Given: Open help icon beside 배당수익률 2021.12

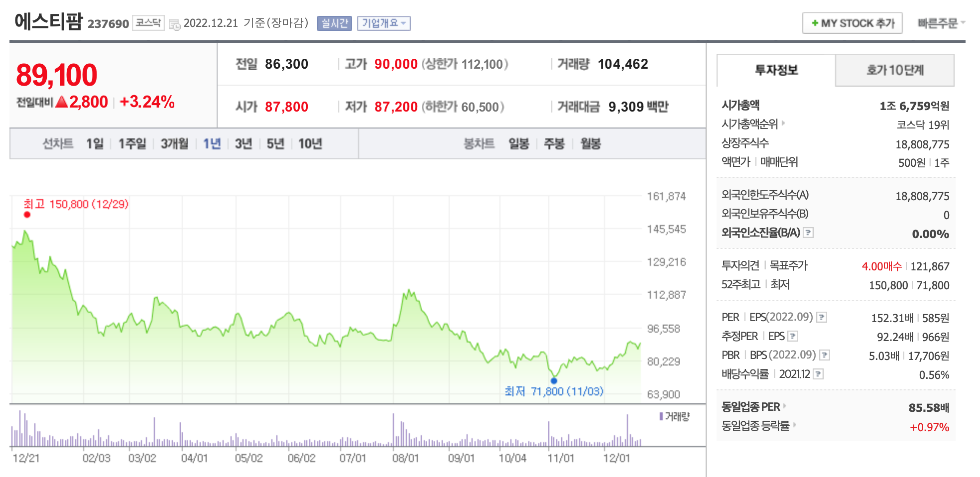Looking at the screenshot, I should click(x=818, y=374).
